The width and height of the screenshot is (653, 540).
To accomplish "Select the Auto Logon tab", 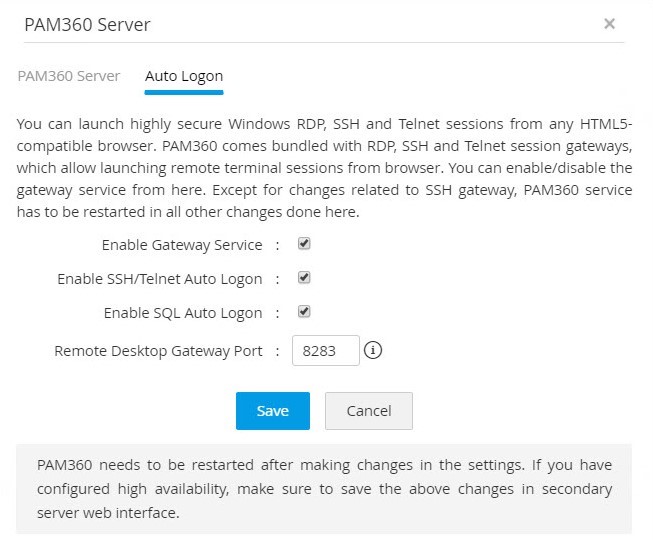I will 184,76.
